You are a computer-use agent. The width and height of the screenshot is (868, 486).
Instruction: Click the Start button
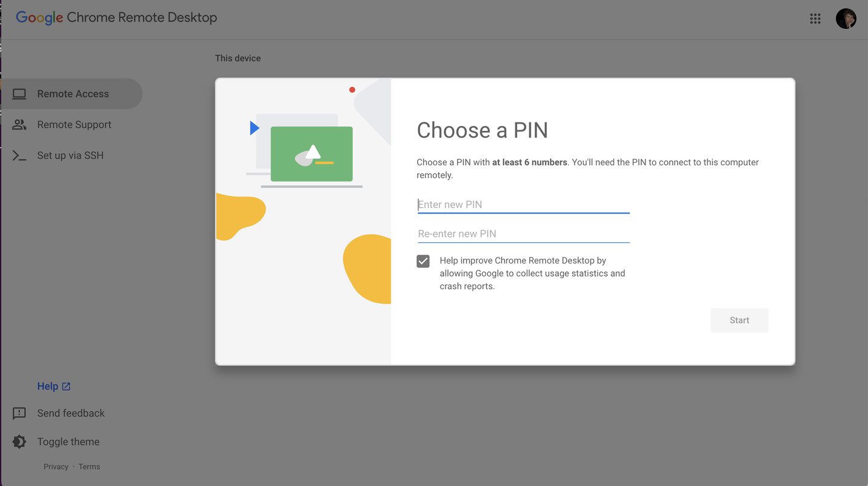[x=740, y=320]
